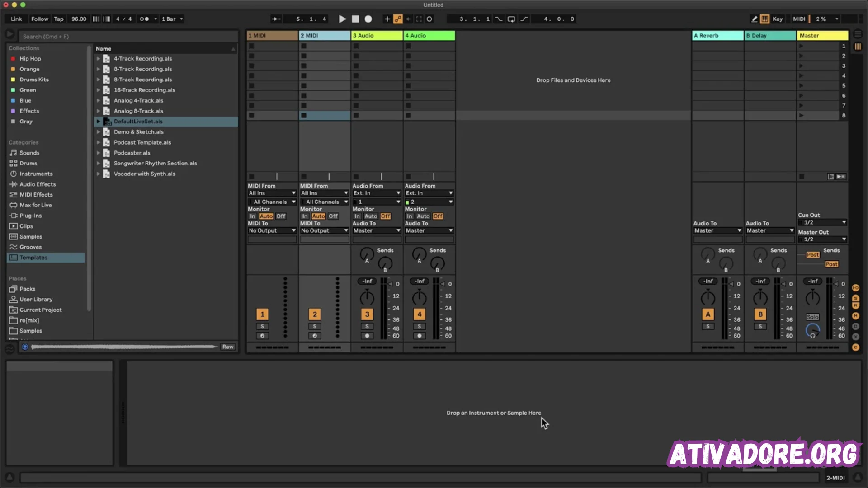Image resolution: width=868 pixels, height=488 pixels.
Task: Toggle MIDI map mode
Action: (x=799, y=19)
